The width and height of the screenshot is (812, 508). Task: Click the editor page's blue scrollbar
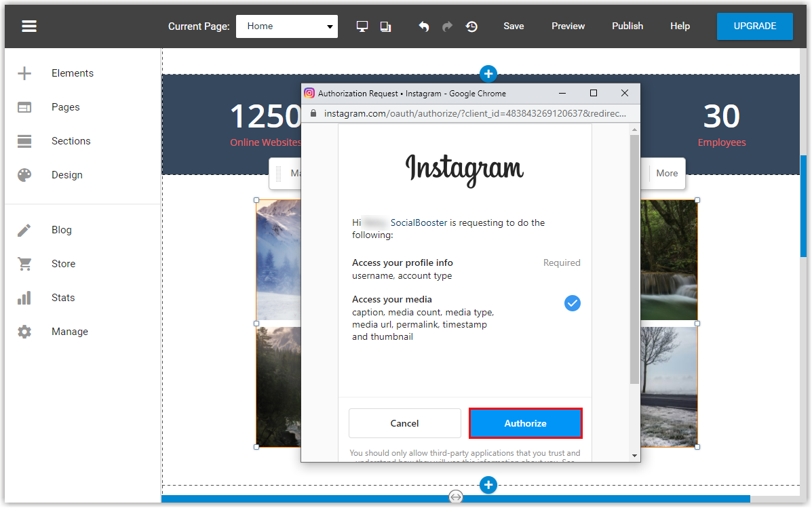coord(803,206)
